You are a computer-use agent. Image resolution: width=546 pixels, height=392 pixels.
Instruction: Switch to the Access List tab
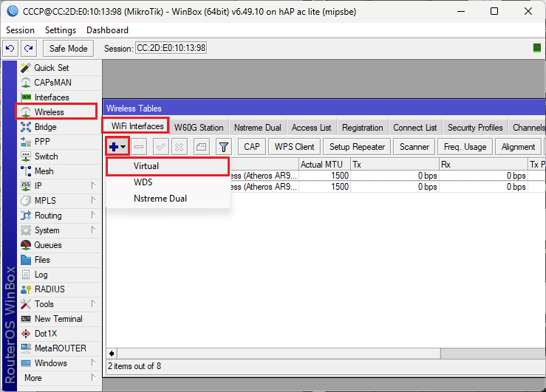[x=312, y=128]
